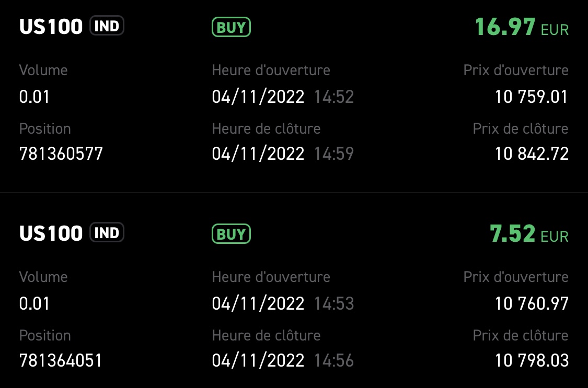Tap the BUY badge of the 16.97 EUR trade
Viewport: 588px width, 388px height.
pyautogui.click(x=231, y=27)
